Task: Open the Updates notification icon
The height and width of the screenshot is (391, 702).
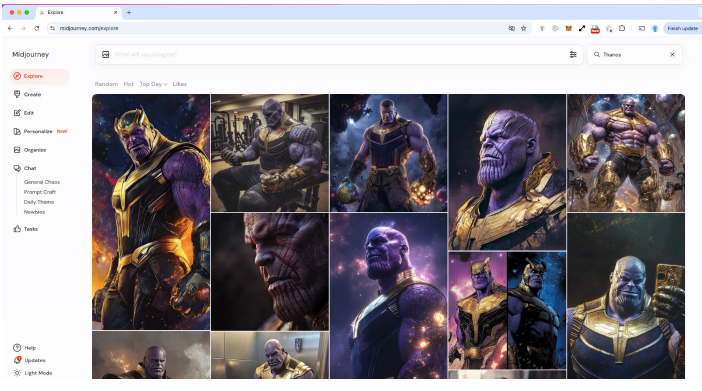Action: [x=17, y=360]
